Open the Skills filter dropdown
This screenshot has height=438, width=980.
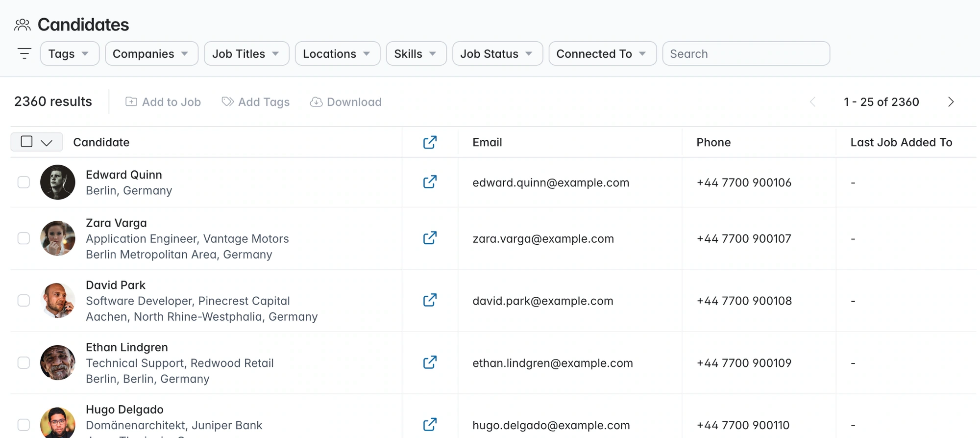pyautogui.click(x=416, y=53)
